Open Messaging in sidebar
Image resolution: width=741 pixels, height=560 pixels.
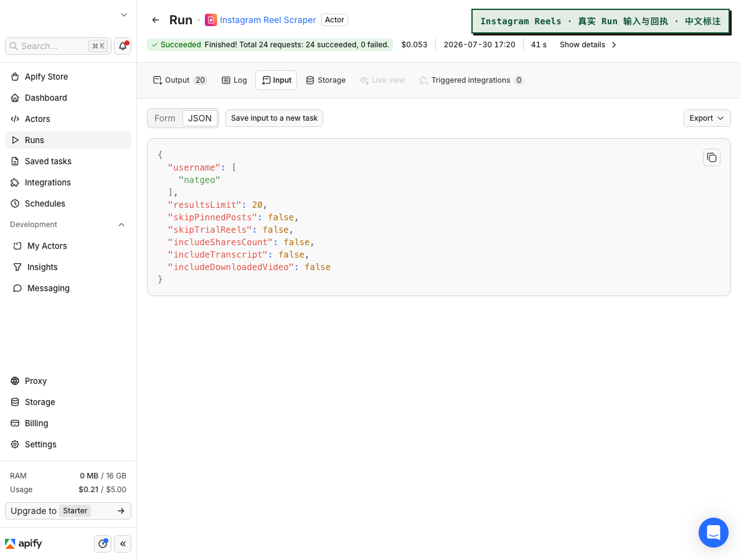(68, 289)
